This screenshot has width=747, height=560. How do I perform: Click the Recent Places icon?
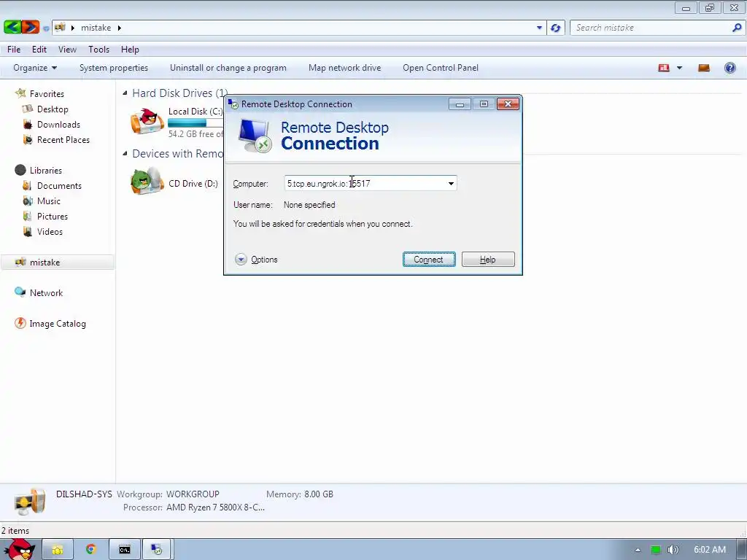pos(28,139)
